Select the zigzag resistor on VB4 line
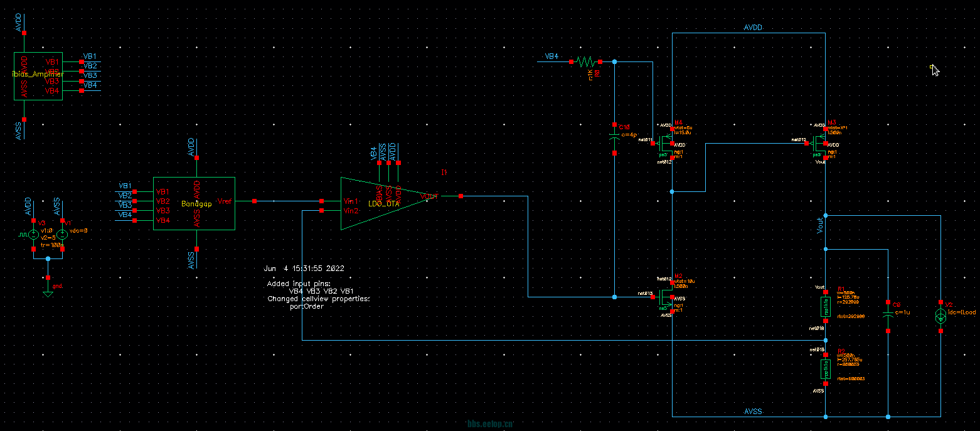Viewport: 980px width, 431px height. click(585, 62)
